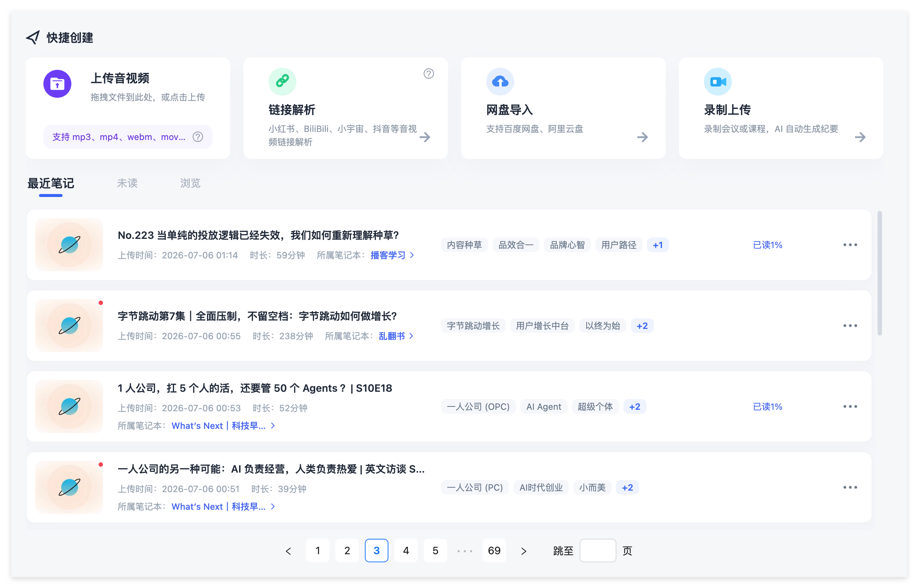918x588 pixels.
Task: Open the 播客学习 notebook link
Action: click(392, 255)
